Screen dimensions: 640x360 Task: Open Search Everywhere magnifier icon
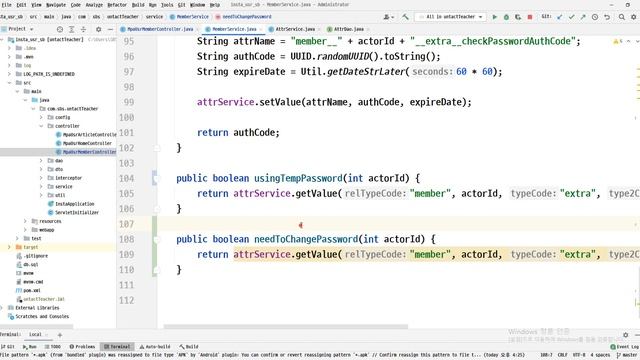point(622,17)
